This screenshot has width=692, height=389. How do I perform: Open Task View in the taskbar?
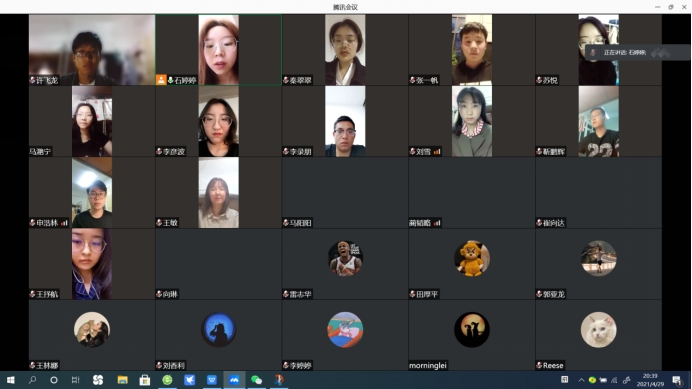tap(75, 380)
